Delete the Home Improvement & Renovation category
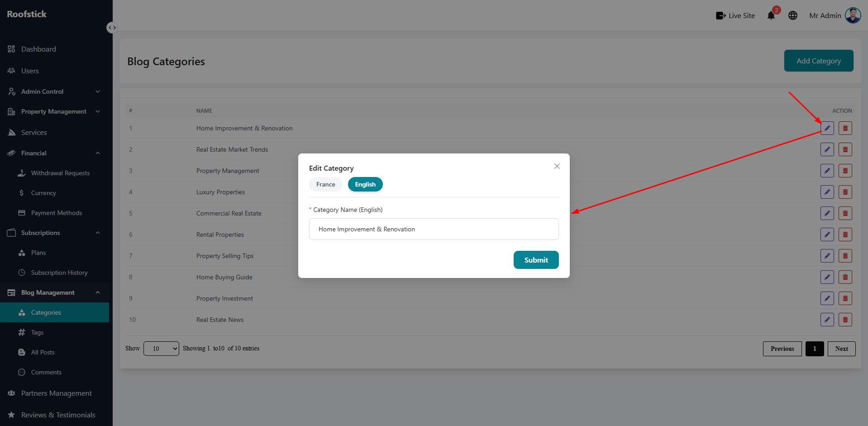 (x=845, y=128)
